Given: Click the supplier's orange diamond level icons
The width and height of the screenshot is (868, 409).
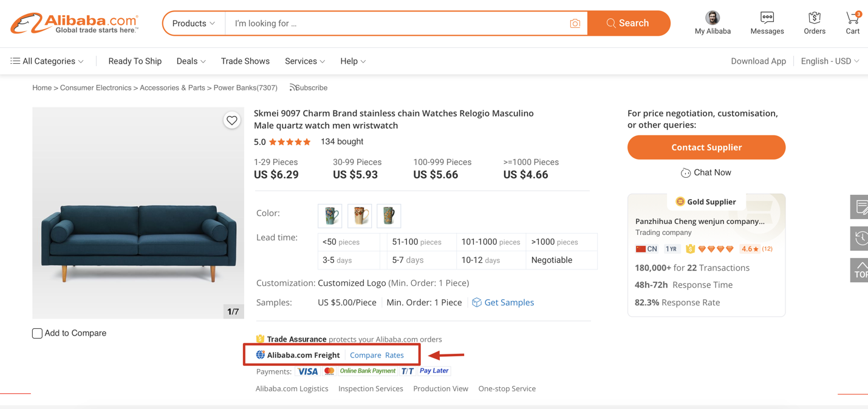Looking at the screenshot, I should pos(716,249).
